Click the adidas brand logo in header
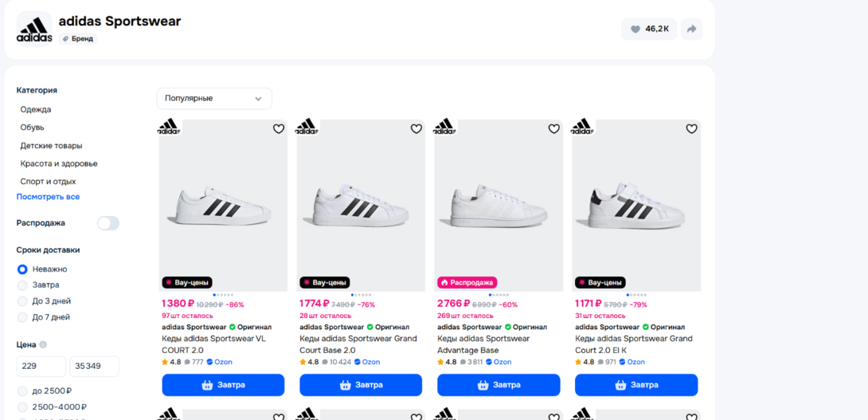 click(34, 29)
